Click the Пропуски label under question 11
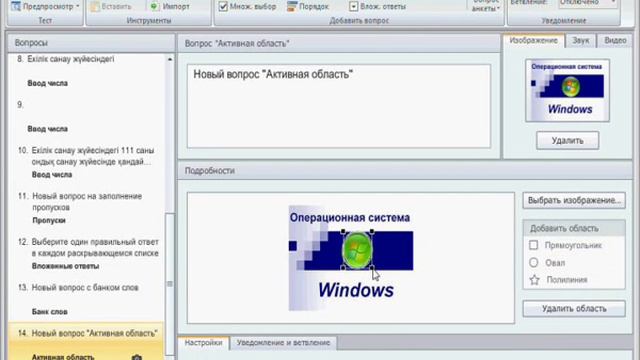 point(49,220)
